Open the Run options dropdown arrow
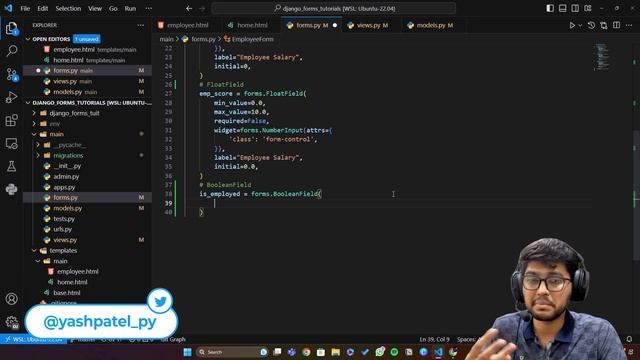This screenshot has width=640, height=360. tap(580, 25)
